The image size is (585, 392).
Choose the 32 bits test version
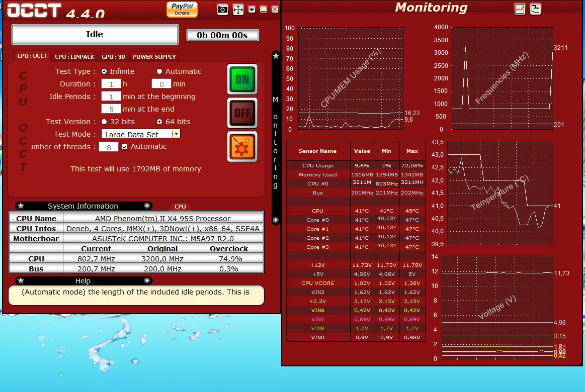pos(104,122)
